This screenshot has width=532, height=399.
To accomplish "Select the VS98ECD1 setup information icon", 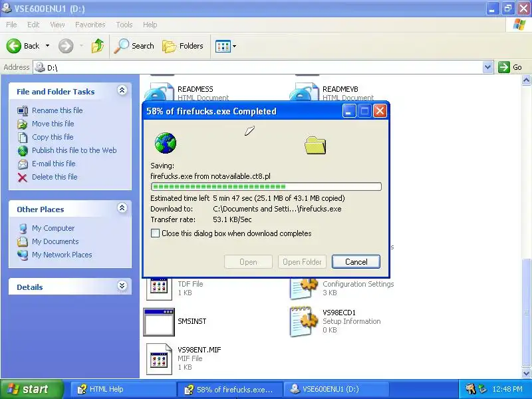I will point(304,321).
